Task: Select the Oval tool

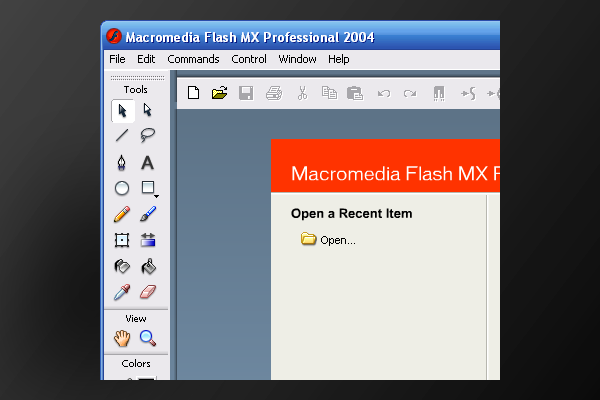Action: (122, 188)
